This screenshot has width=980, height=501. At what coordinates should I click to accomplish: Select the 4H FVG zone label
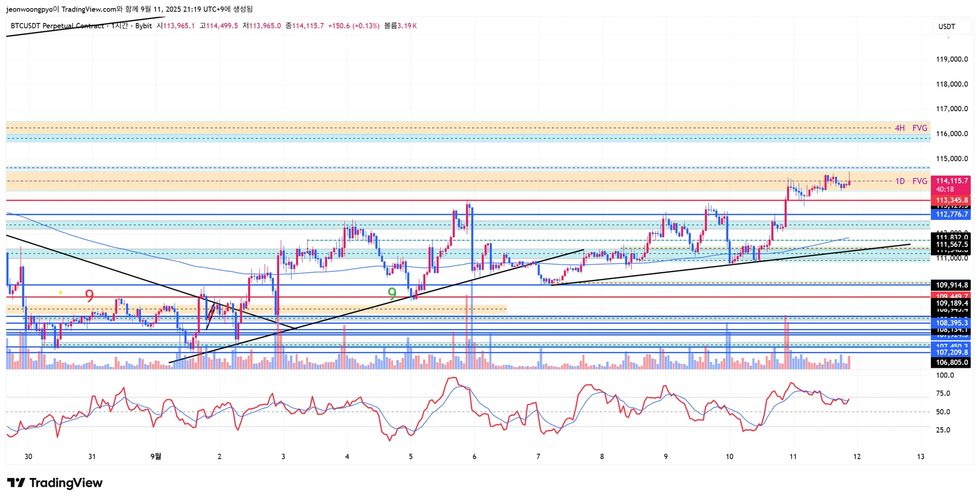tap(911, 128)
